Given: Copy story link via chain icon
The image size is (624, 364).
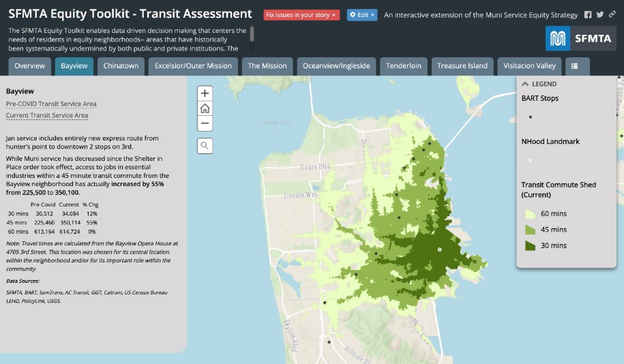Looking at the screenshot, I should pos(612,15).
